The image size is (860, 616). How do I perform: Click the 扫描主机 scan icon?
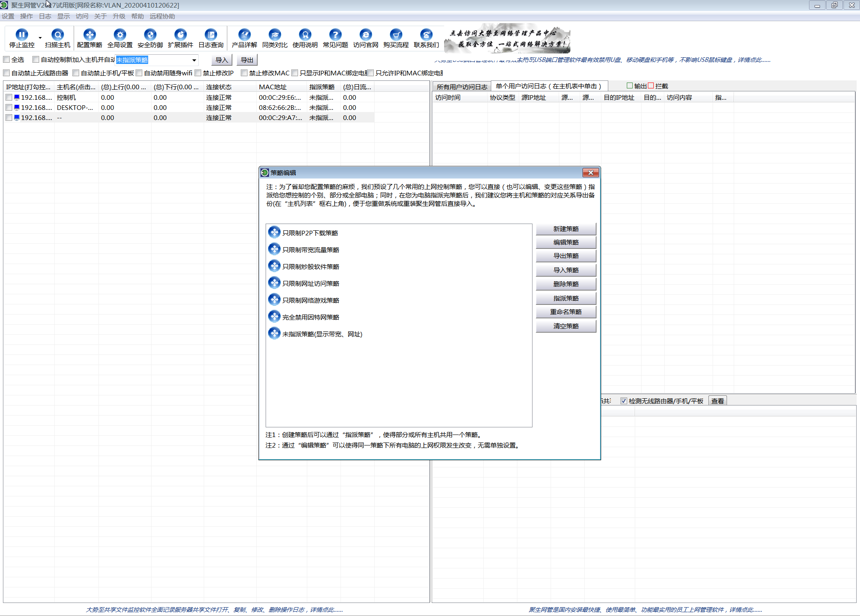pos(58,35)
